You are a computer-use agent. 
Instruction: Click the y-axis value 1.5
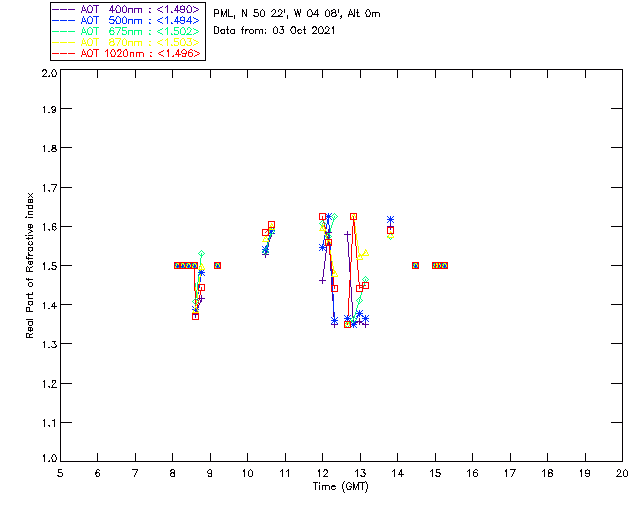pos(49,266)
